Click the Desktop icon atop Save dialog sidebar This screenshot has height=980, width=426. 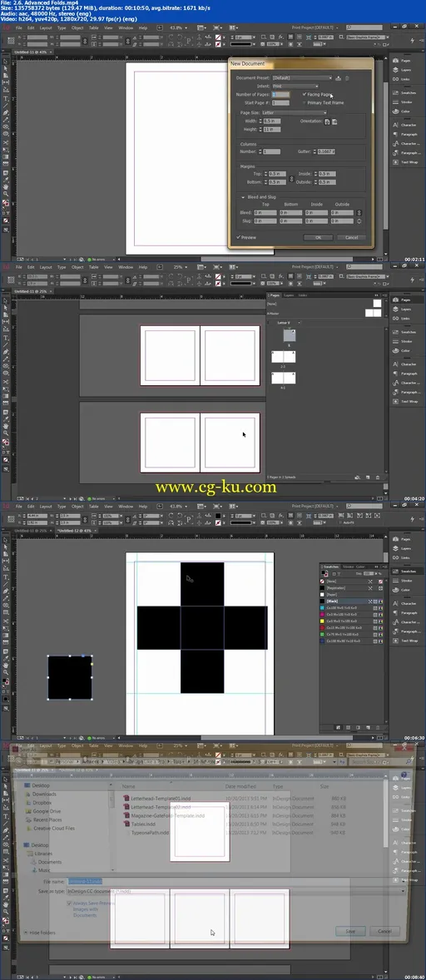click(37, 785)
